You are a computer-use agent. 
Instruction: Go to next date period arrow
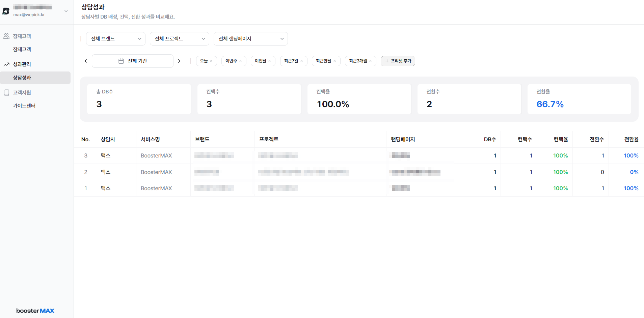(179, 61)
